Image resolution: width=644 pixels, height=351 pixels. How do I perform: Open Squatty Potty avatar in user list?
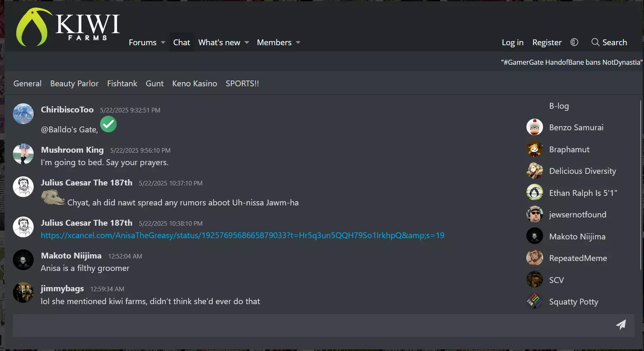coord(535,302)
